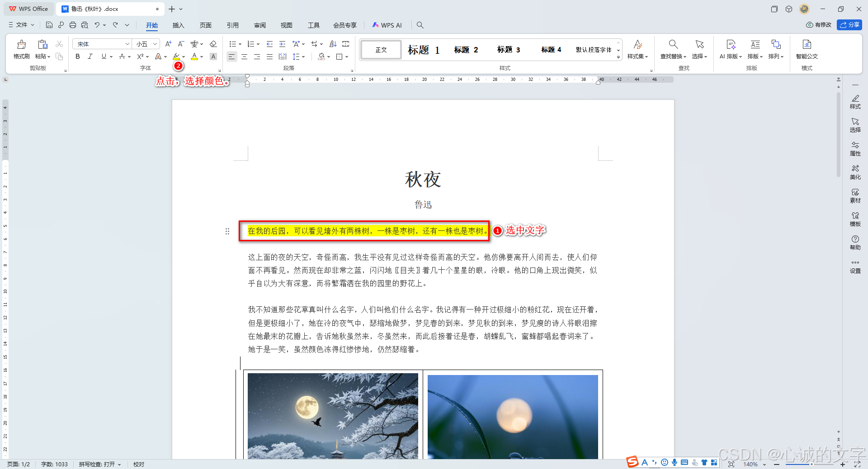Select the 格式刷 (Format Painter) tool
The image size is (868, 469).
(21, 50)
